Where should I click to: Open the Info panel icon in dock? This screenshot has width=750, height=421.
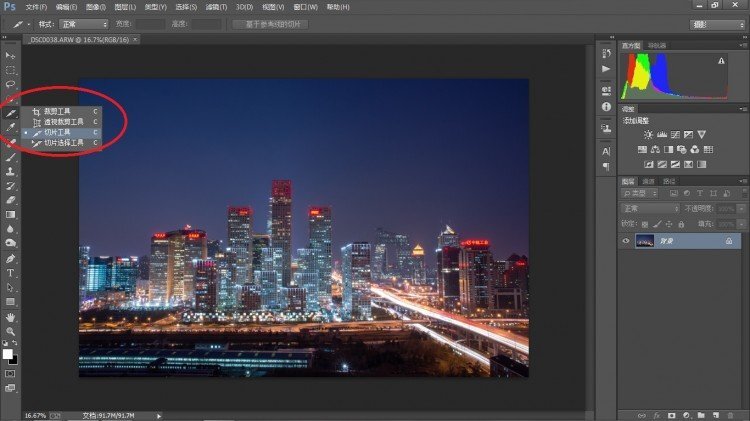[606, 106]
